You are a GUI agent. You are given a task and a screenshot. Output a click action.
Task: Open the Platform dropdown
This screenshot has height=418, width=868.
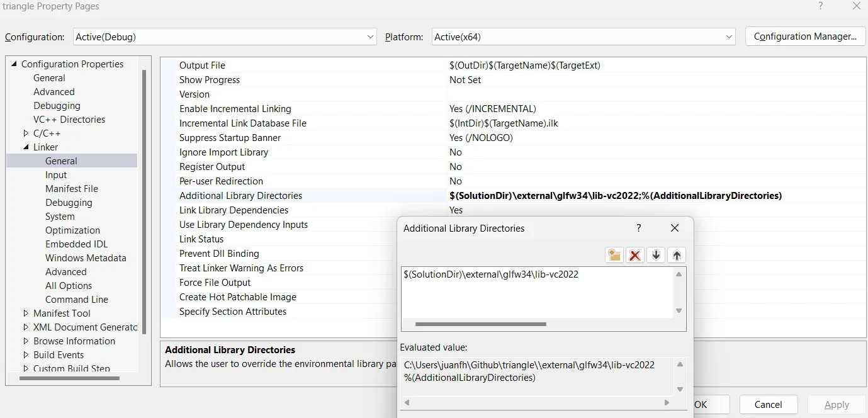tap(728, 37)
